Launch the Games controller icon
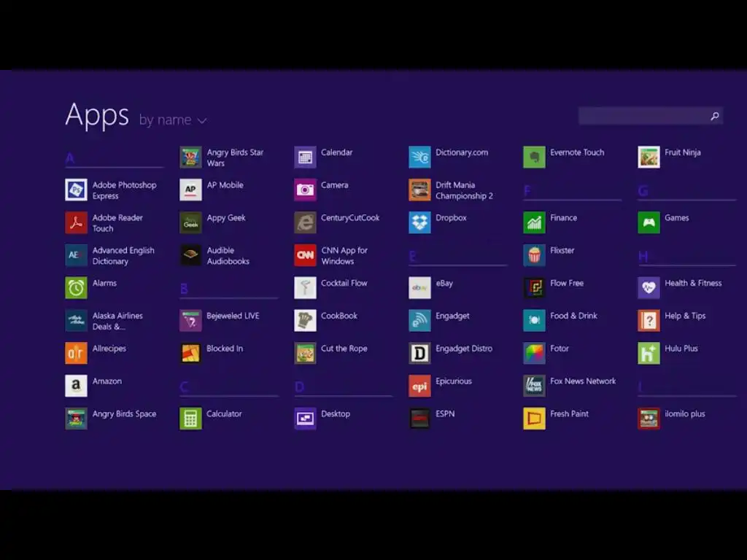The width and height of the screenshot is (747, 560). pos(649,223)
